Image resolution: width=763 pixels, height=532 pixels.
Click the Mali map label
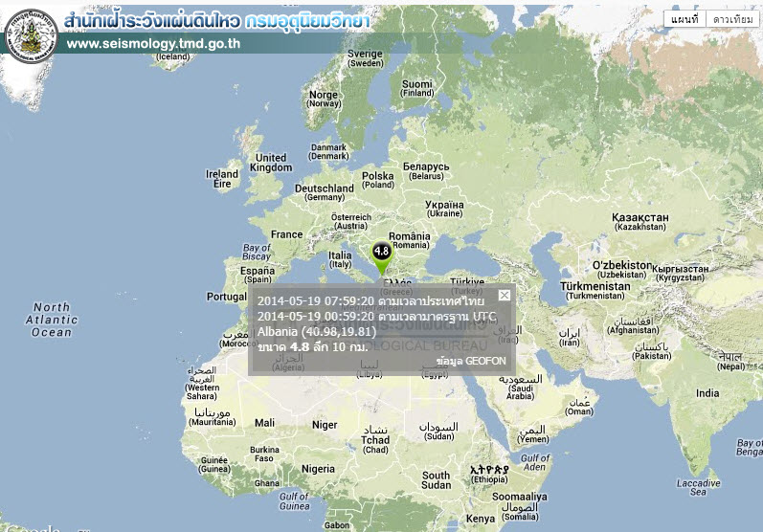click(264, 423)
